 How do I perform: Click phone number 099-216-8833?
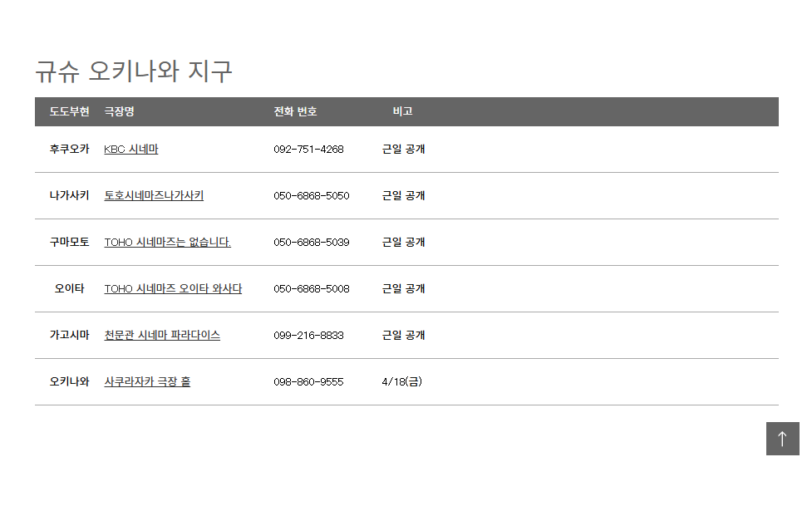click(x=308, y=336)
